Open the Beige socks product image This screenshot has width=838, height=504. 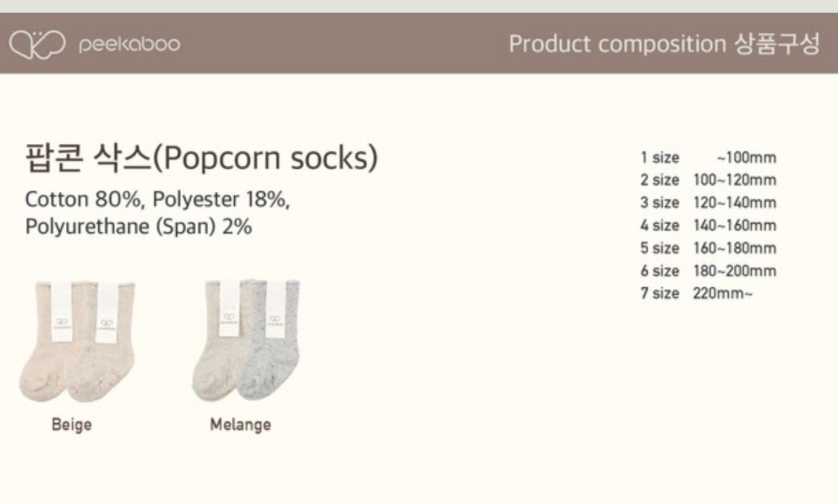77,341
